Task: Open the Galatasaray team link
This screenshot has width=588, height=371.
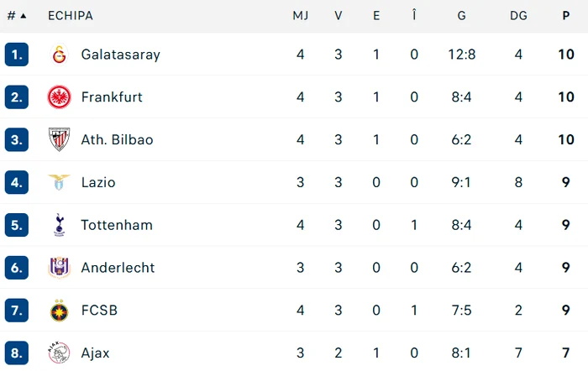Action: pyautogui.click(x=121, y=55)
